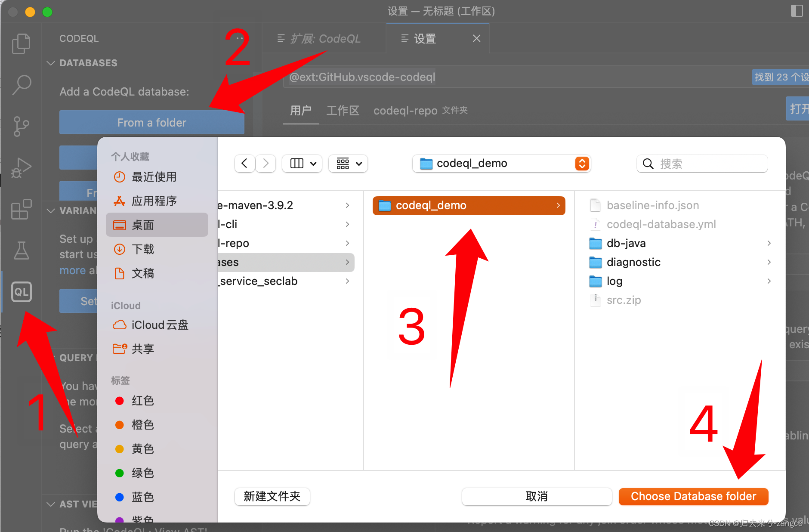Click From a folder button
Screen dimensions: 809x532
tap(151, 123)
